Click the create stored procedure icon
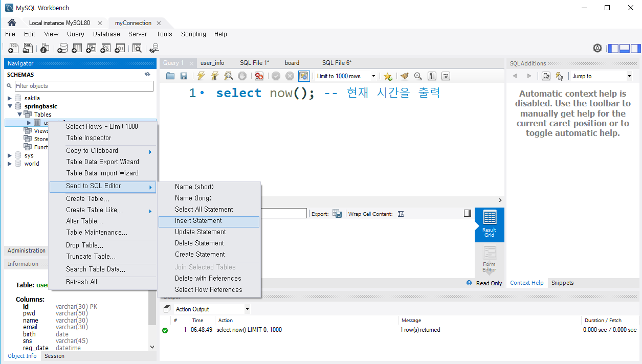Image resolution: width=642 pixels, height=364 pixels. [105, 48]
